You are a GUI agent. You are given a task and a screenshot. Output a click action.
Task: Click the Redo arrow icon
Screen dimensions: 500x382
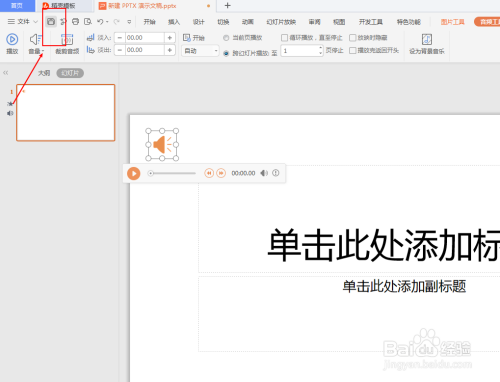click(116, 22)
